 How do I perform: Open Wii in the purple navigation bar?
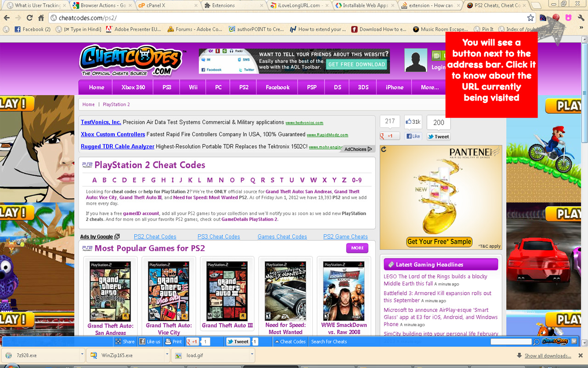pos(193,87)
